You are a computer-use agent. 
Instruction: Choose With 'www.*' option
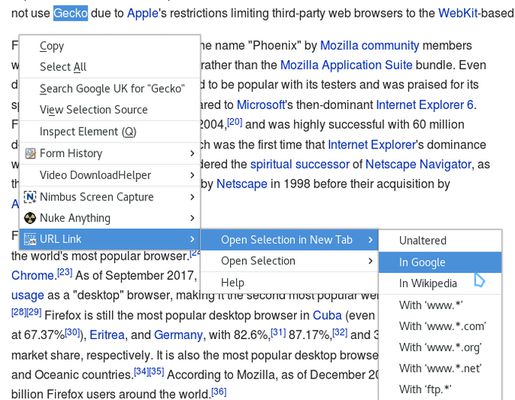point(440,305)
